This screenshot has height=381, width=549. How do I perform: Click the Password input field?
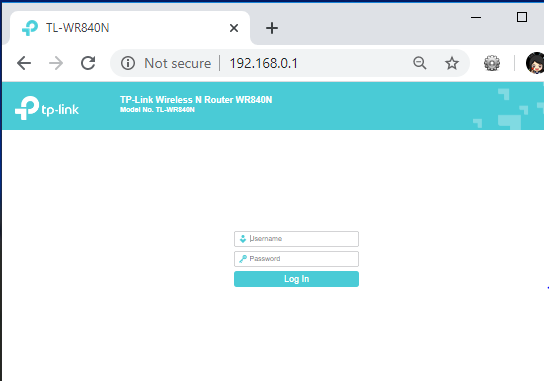pyautogui.click(x=296, y=259)
